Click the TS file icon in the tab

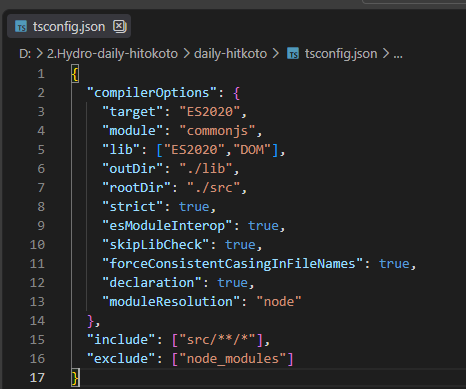21,27
